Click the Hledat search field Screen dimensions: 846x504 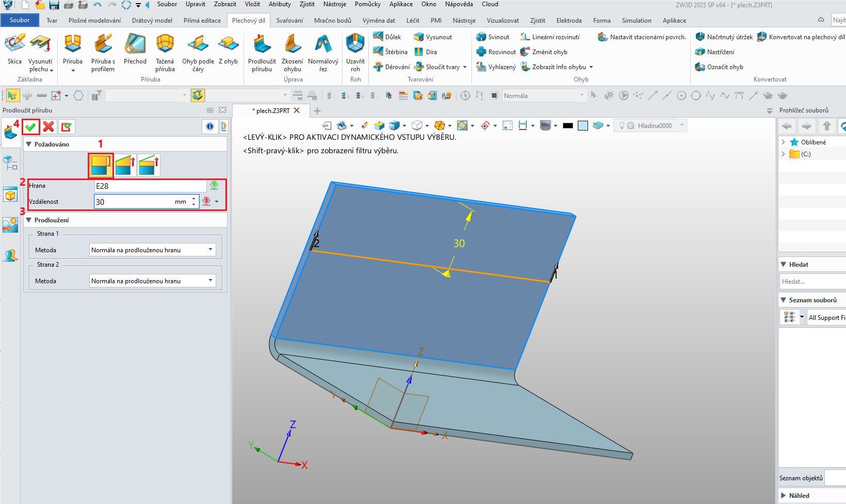pos(812,282)
